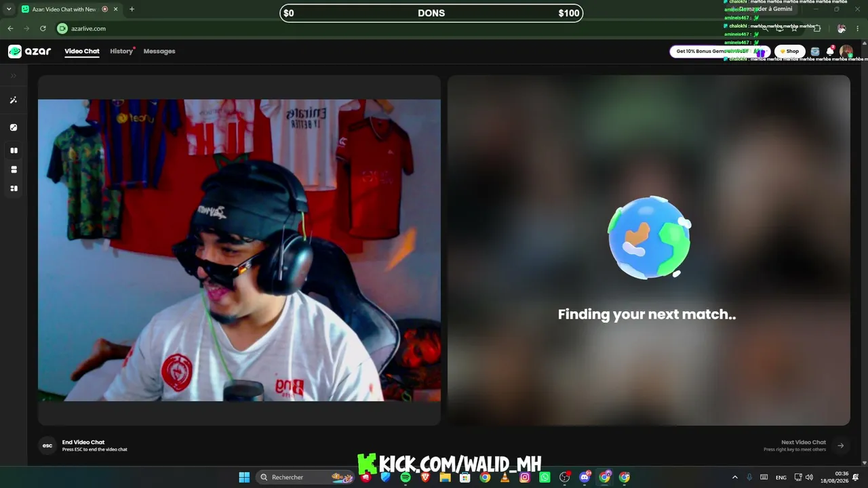The height and width of the screenshot is (488, 868).
Task: Reload the azarlive.com page
Action: coord(43,28)
